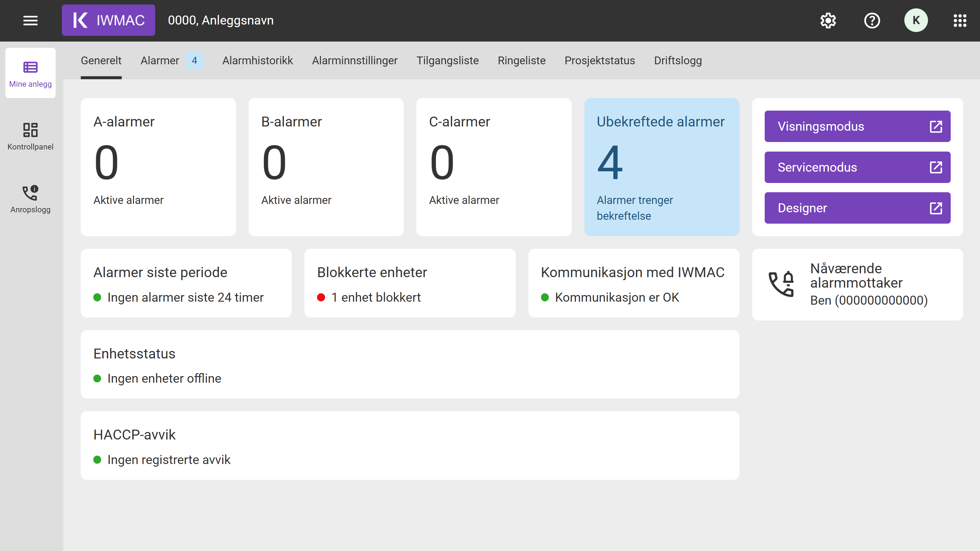The height and width of the screenshot is (551, 980).
Task: Click the phone bell alarm receiver icon
Action: tap(781, 284)
